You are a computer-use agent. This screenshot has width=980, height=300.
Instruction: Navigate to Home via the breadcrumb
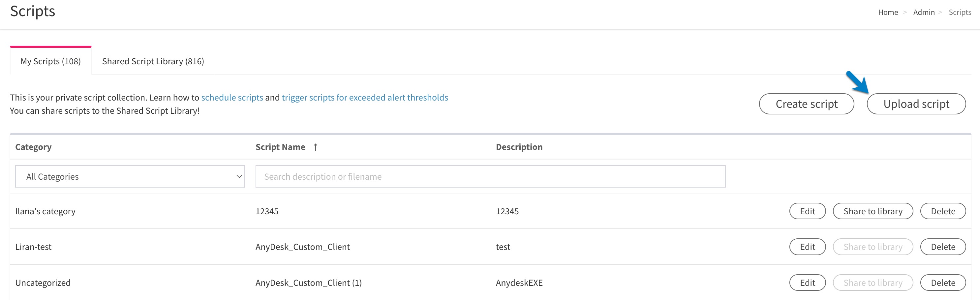888,12
